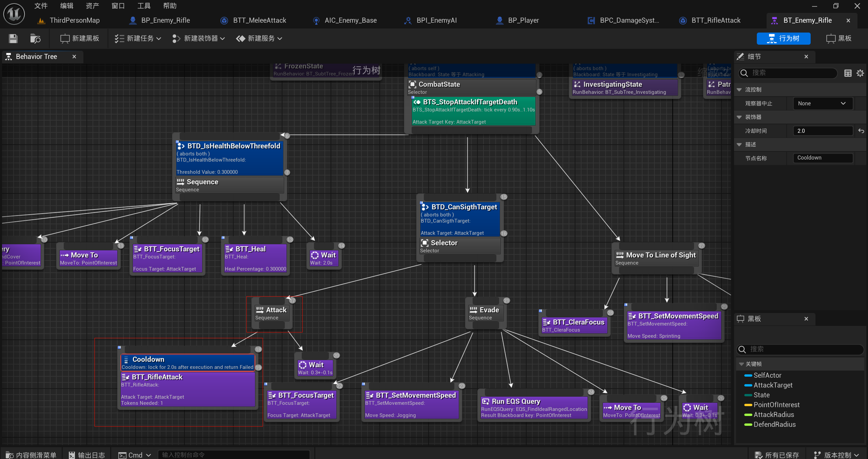Viewport: 868px width, 459px height.
Task: Open the 工具 menu
Action: click(144, 6)
